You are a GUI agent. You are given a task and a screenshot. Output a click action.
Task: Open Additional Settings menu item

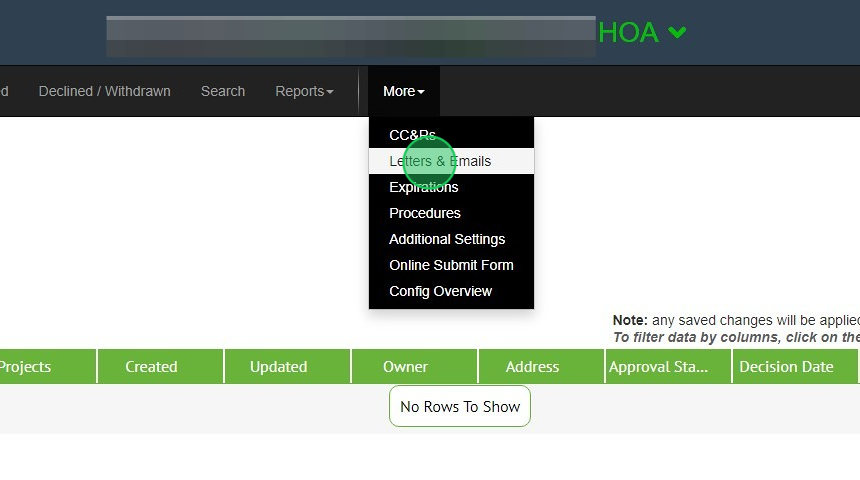(x=451, y=239)
